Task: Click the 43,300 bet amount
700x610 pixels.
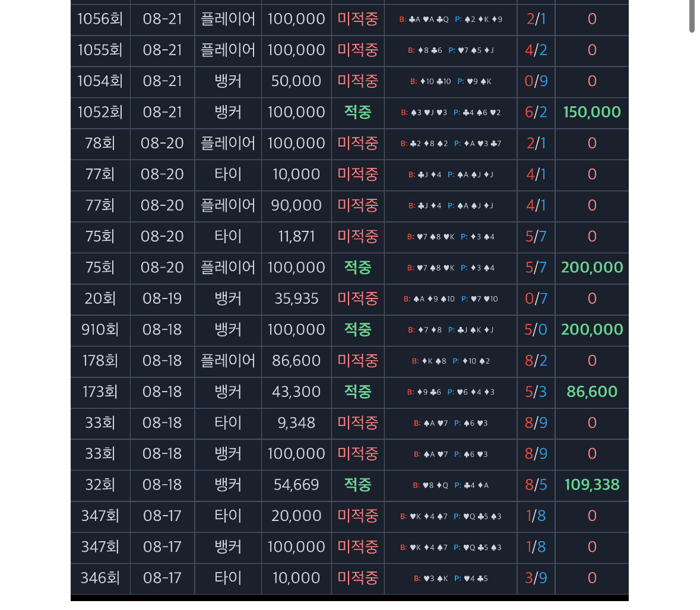Action: [296, 392]
